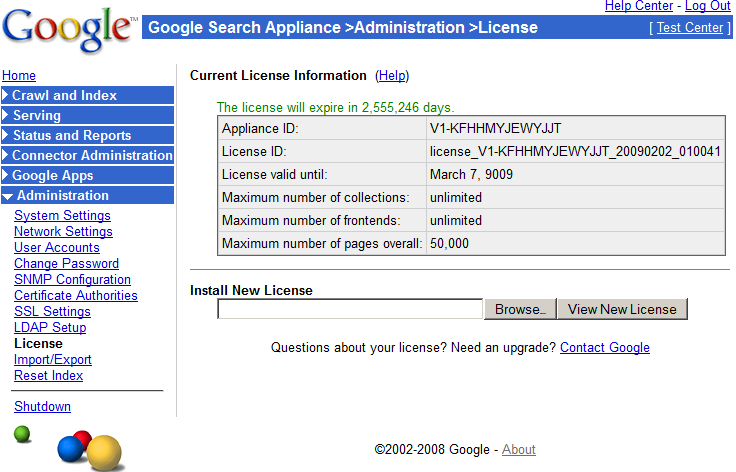
Task: Click the Install New License heading
Action: (x=251, y=290)
